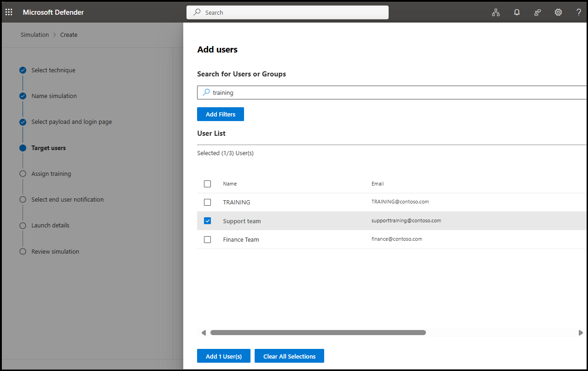Open the app launcher waffle icon
This screenshot has height=371, width=588.
coord(9,12)
